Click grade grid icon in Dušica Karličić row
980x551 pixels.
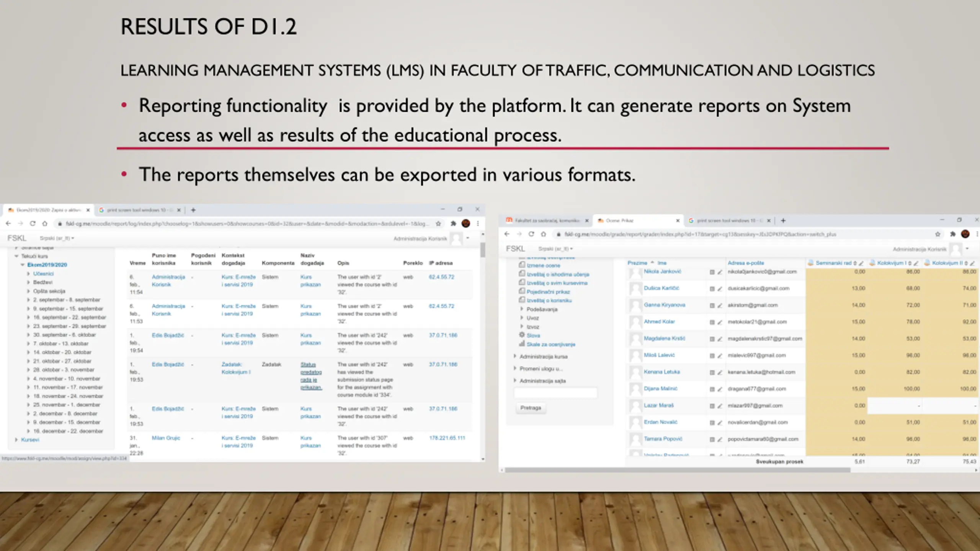click(712, 289)
